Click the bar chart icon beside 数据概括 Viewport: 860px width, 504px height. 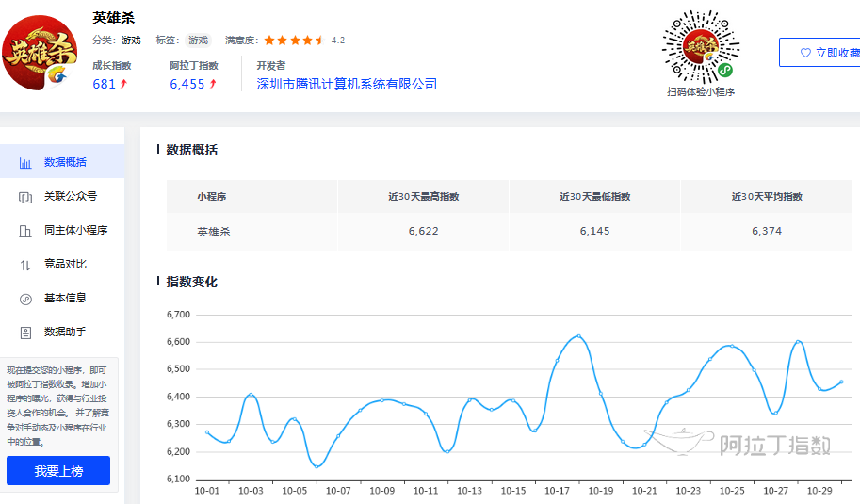coord(25,163)
